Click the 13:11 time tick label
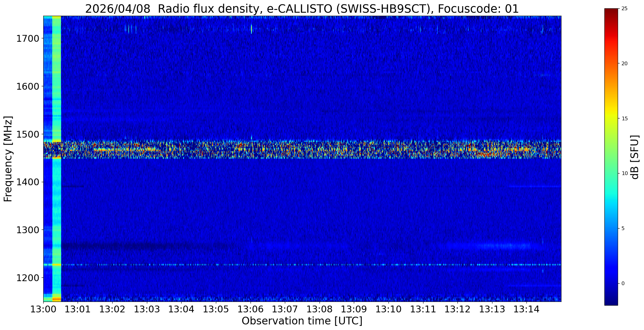This screenshot has height=330, width=644. pyautogui.click(x=423, y=309)
